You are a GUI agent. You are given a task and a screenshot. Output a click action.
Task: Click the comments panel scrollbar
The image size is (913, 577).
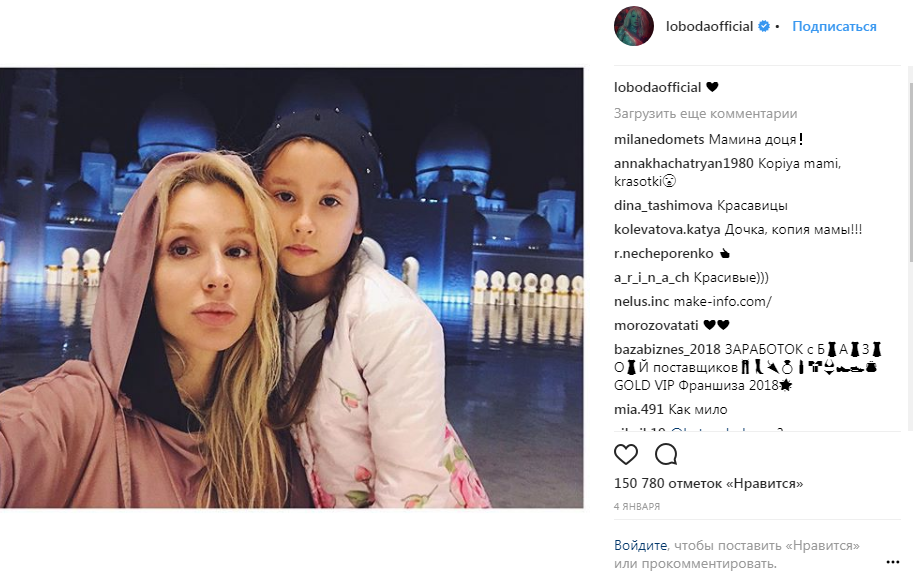(x=910, y=172)
